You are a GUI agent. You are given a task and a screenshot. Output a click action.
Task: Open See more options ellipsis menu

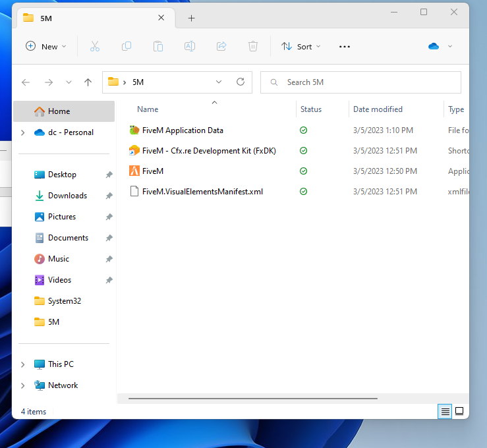344,46
